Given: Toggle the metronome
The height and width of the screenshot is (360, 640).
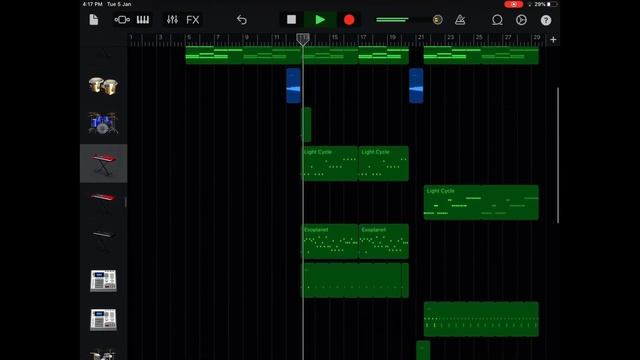Looking at the screenshot, I should pyautogui.click(x=460, y=20).
